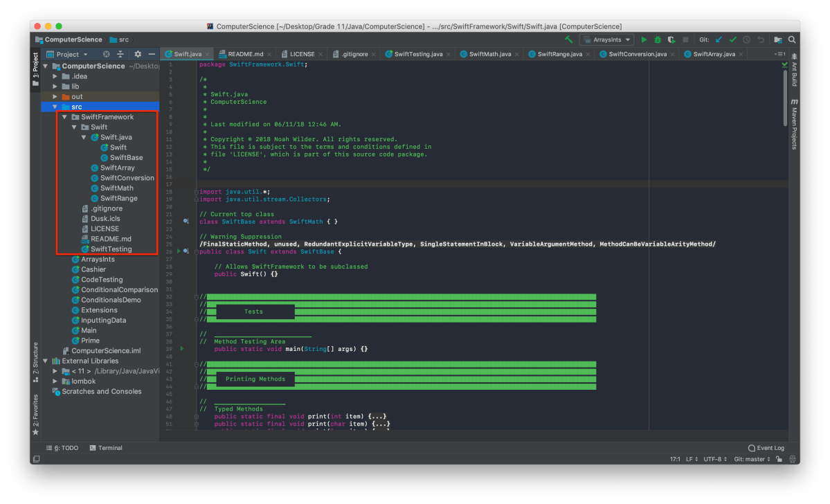Close the Swift.java tab
The width and height of the screenshot is (830, 504).
point(208,54)
